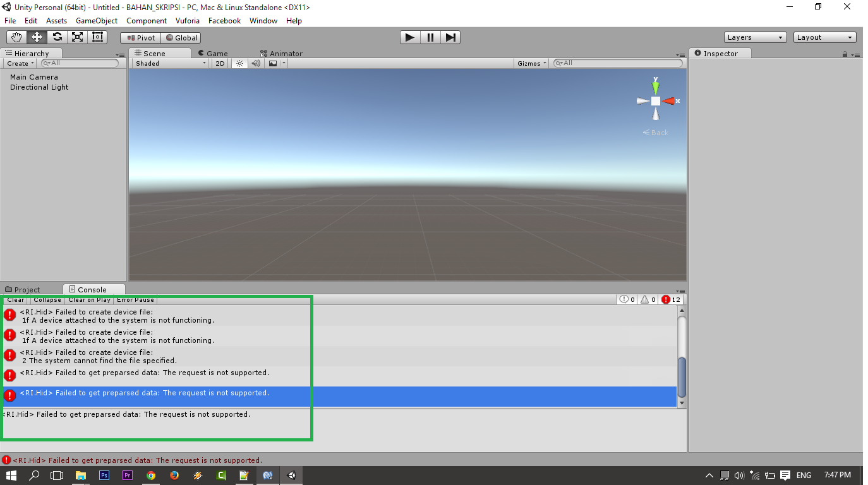868x485 pixels.
Task: Open the Edit menu
Action: coord(31,21)
